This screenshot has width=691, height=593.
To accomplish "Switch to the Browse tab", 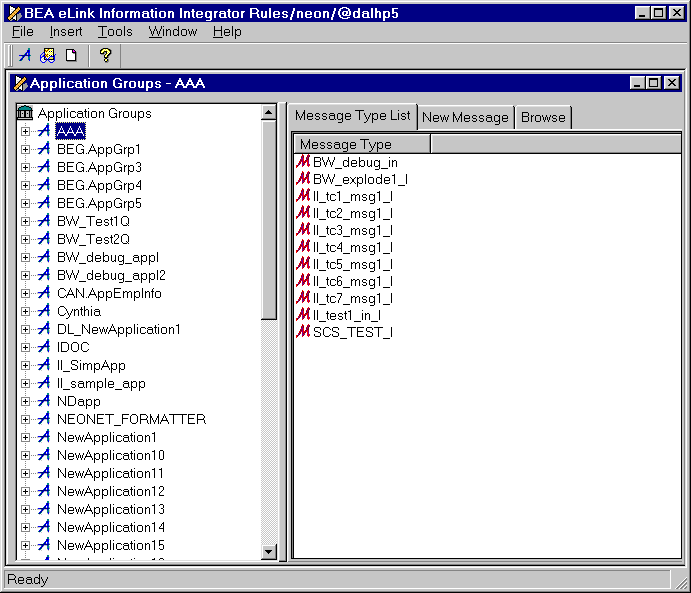I will [x=543, y=117].
